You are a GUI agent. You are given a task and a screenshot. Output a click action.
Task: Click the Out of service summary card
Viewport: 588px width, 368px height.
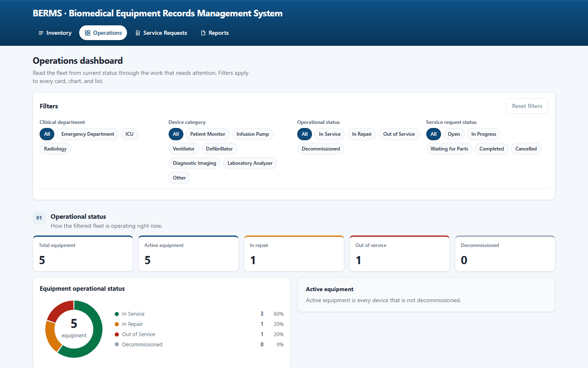(x=399, y=254)
